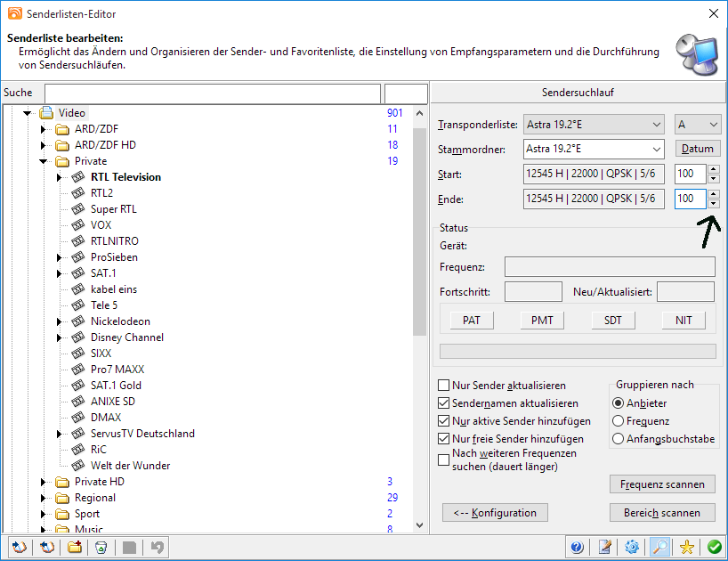Screen dimensions: 728x561
Task: Click the PAT status button
Action: tap(472, 321)
